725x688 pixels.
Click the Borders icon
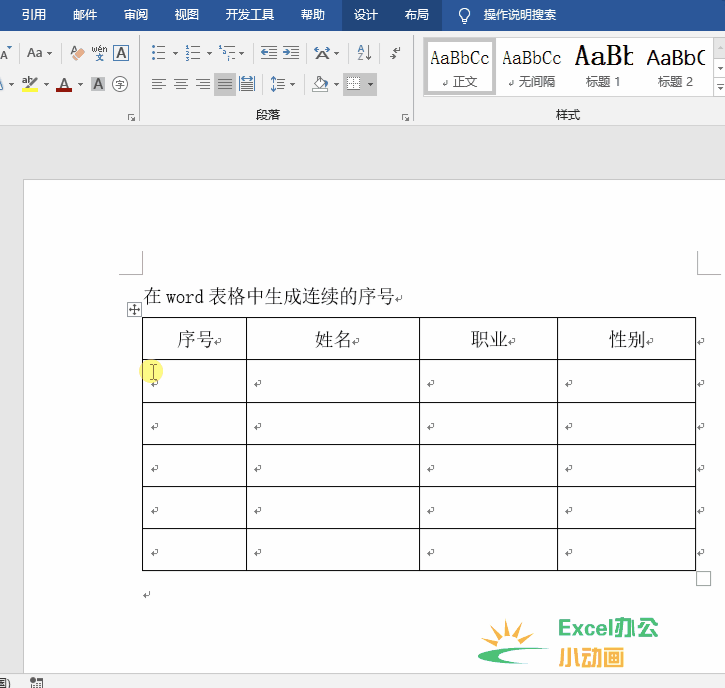click(354, 84)
